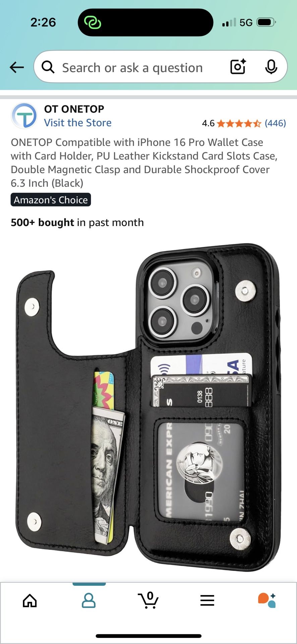
Task: Tap the 4.6 rating number
Action: [x=208, y=123]
